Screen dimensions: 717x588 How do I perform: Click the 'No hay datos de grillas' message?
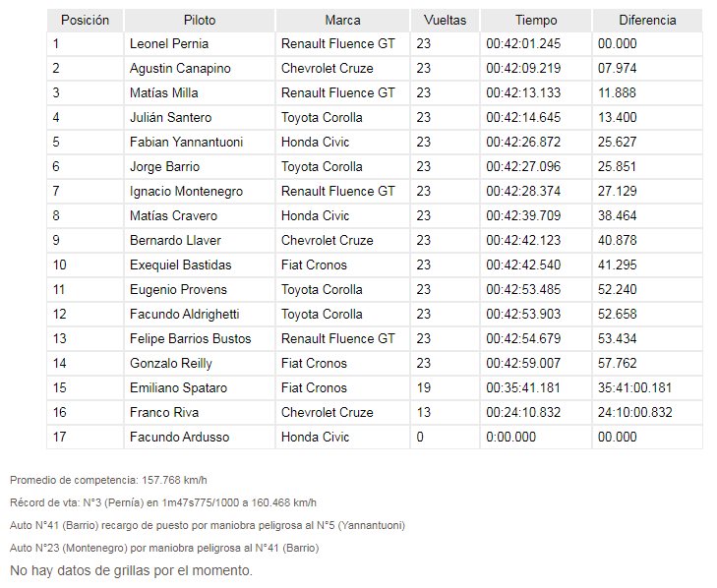point(131,570)
